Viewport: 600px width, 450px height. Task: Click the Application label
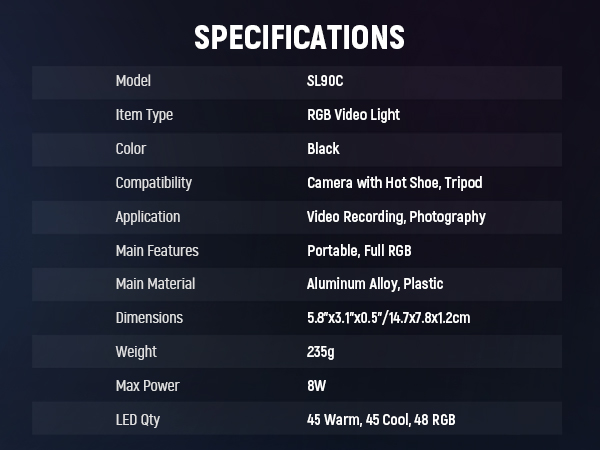pos(148,217)
